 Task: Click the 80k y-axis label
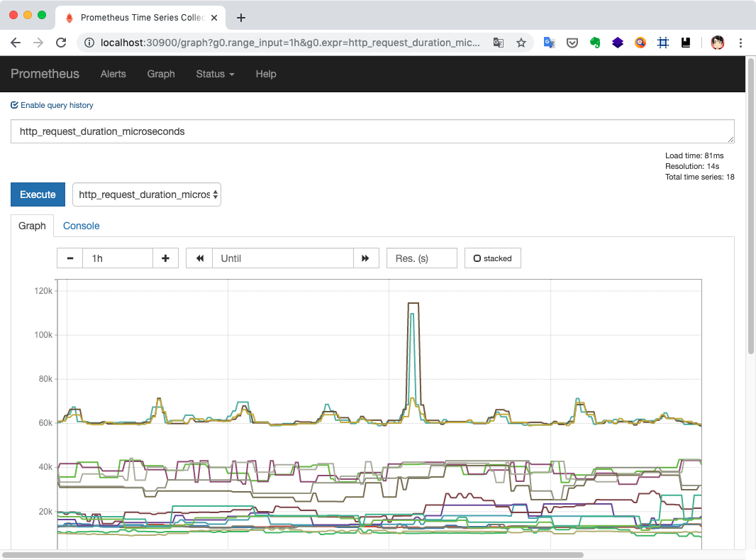45,379
